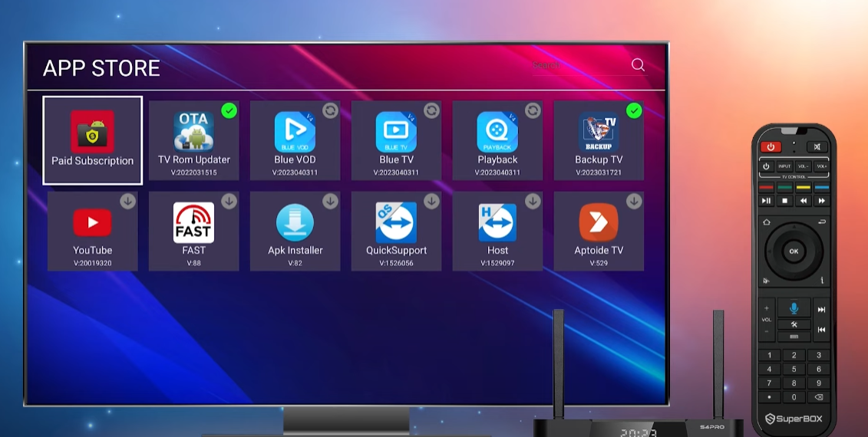Click version text V:1529097

click(497, 263)
